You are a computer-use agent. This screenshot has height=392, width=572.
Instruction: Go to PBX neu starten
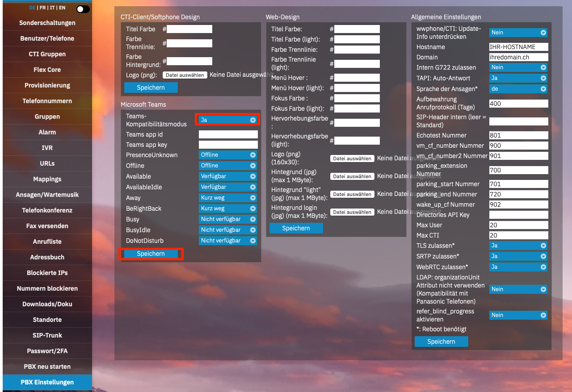click(47, 367)
